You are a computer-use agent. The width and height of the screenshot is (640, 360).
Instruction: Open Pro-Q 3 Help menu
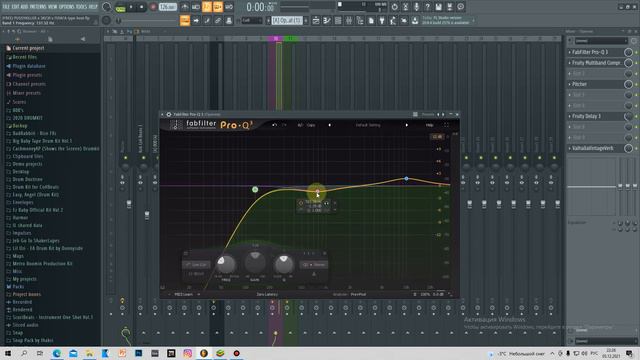click(x=429, y=125)
